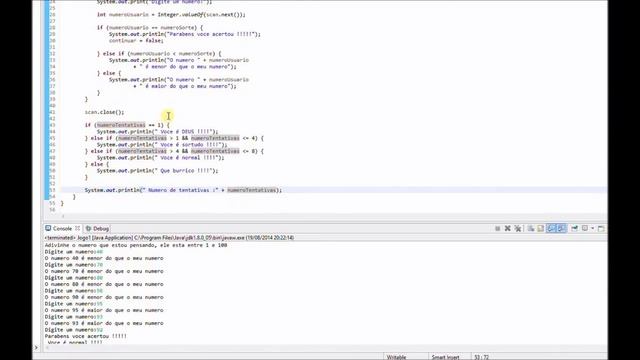Click the small arrow at bottom-left corner
The width and height of the screenshot is (640, 360).
coord(36,348)
